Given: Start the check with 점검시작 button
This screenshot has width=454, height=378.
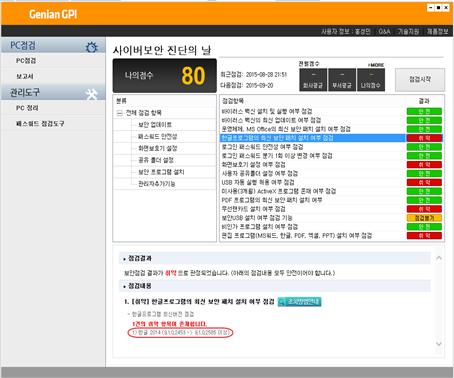Looking at the screenshot, I should [x=420, y=80].
